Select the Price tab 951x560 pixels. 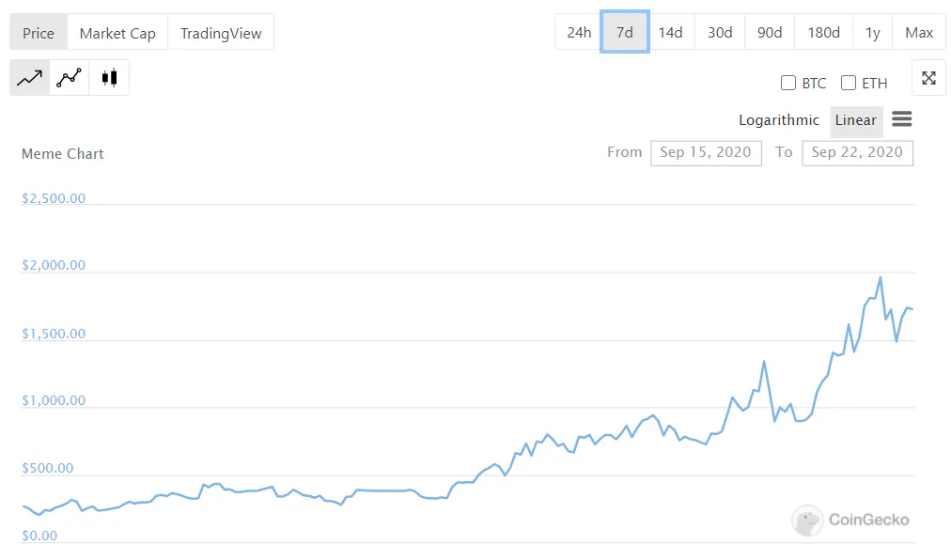tap(39, 33)
